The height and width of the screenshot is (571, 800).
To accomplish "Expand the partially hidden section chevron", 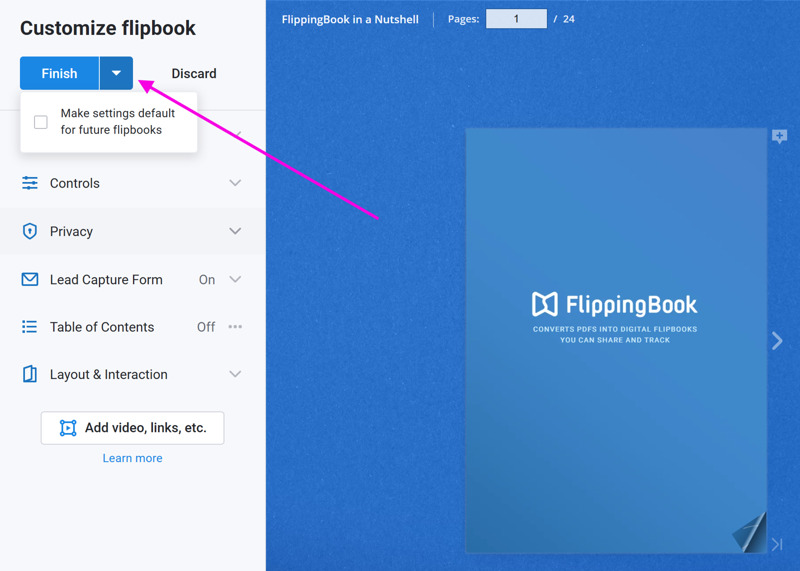I will tap(238, 134).
